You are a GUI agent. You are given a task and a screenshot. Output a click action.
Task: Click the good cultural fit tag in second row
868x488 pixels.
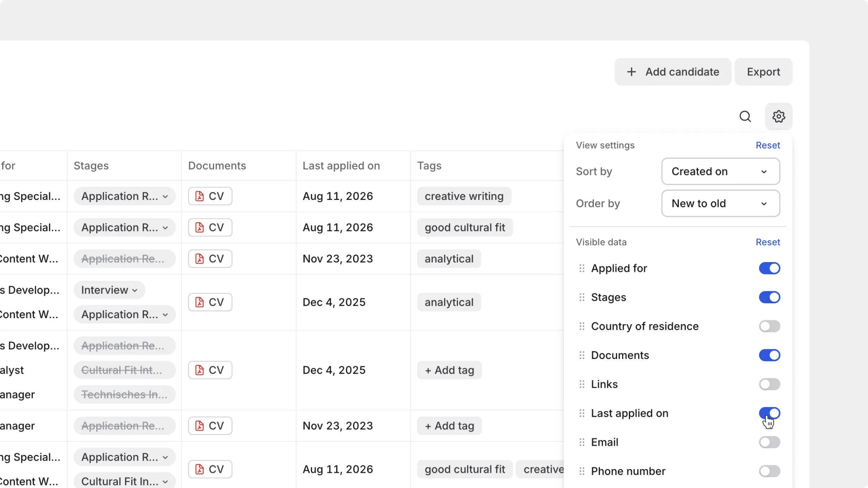coord(465,227)
